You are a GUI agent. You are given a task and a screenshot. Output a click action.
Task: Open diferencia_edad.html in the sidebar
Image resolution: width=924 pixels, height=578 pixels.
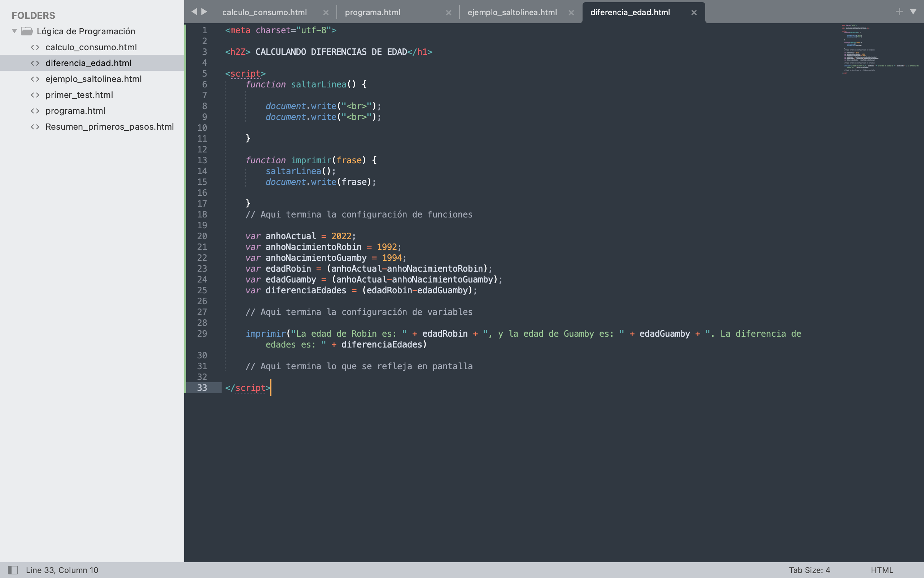click(x=88, y=63)
